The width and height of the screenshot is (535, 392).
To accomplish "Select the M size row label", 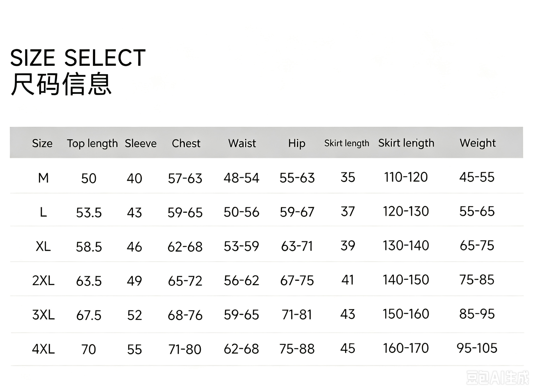I will pos(43,178).
